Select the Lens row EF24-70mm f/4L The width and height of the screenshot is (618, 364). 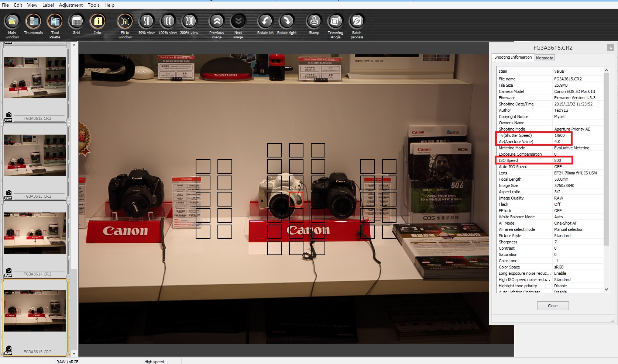pos(550,173)
